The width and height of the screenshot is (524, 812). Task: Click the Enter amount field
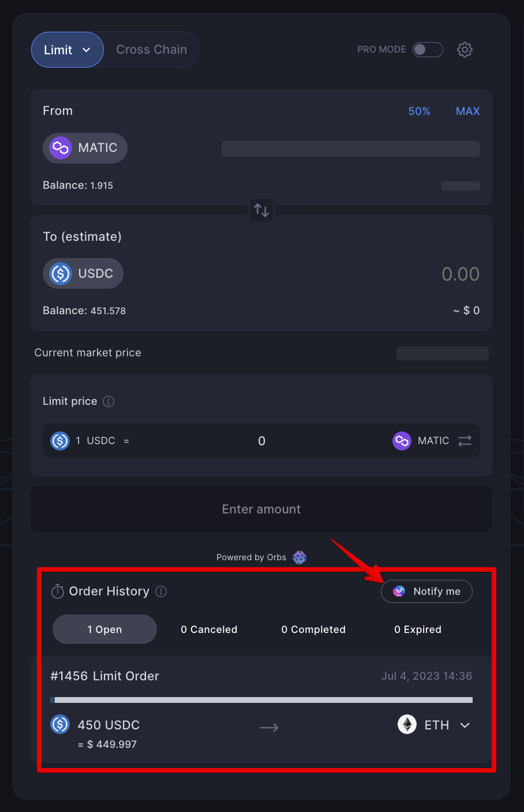point(261,509)
